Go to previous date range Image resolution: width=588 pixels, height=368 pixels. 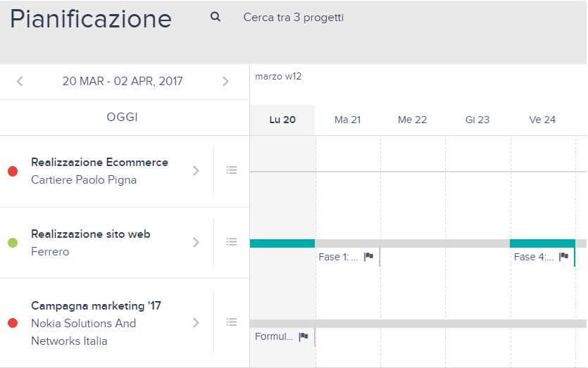(x=20, y=82)
